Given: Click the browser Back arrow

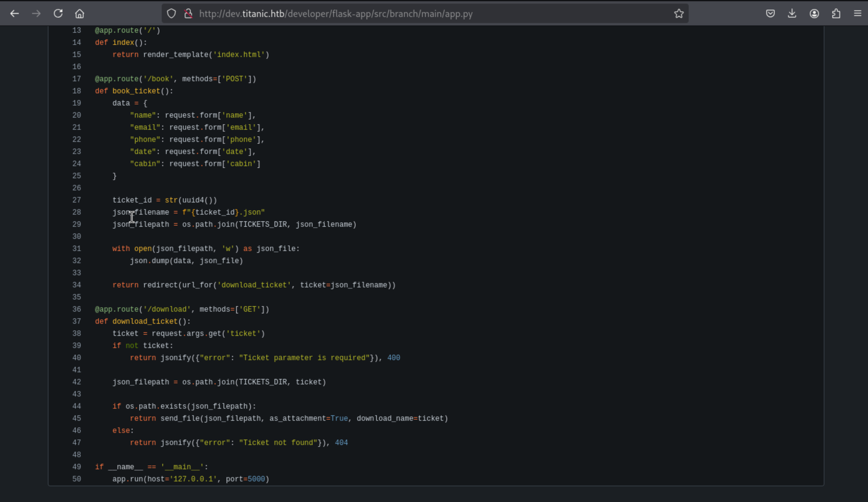Looking at the screenshot, I should (x=15, y=14).
